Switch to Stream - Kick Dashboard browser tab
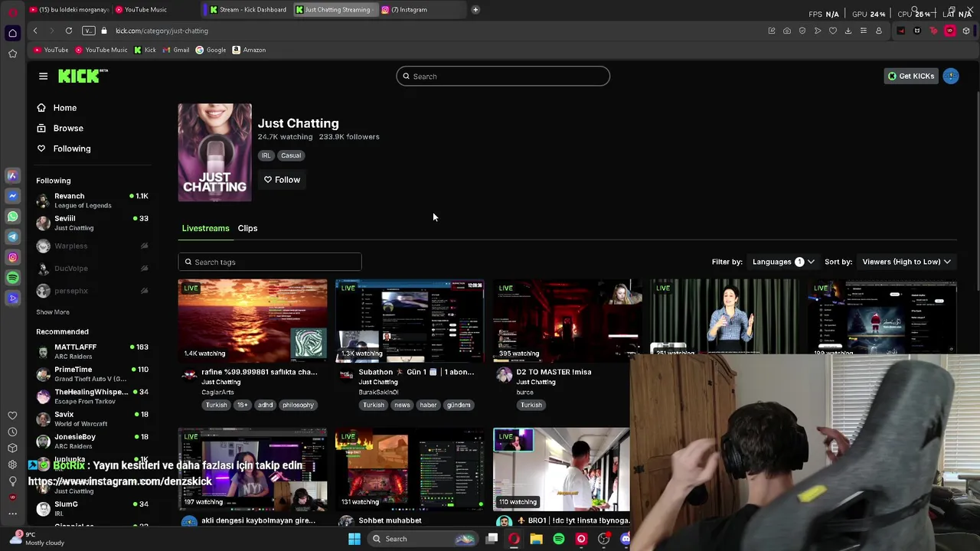Screen dimensions: 980x551 [x=248, y=10]
